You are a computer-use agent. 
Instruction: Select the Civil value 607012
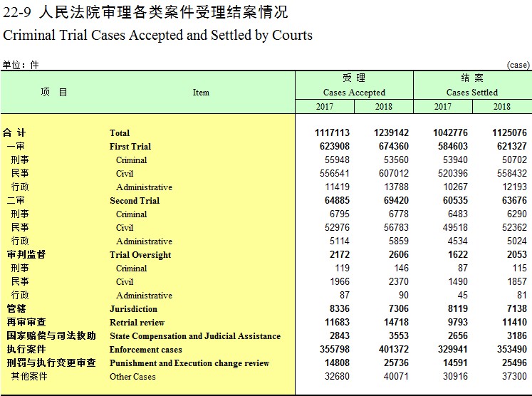[394, 173]
